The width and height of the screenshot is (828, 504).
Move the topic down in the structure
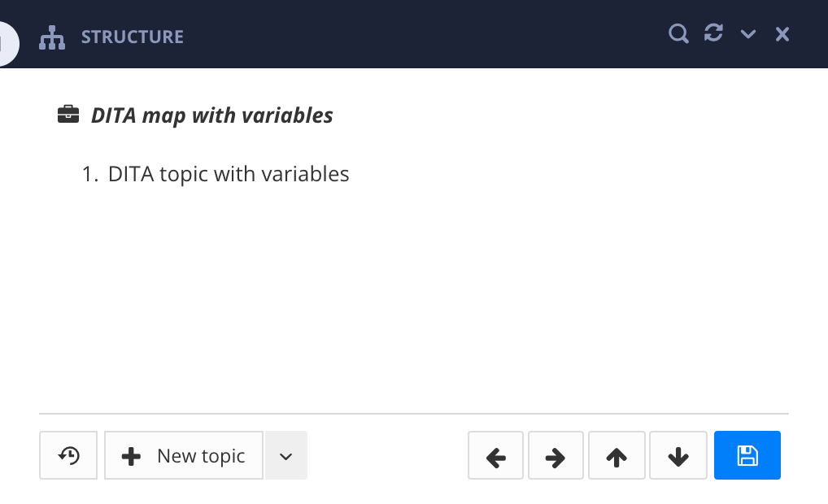click(x=678, y=455)
